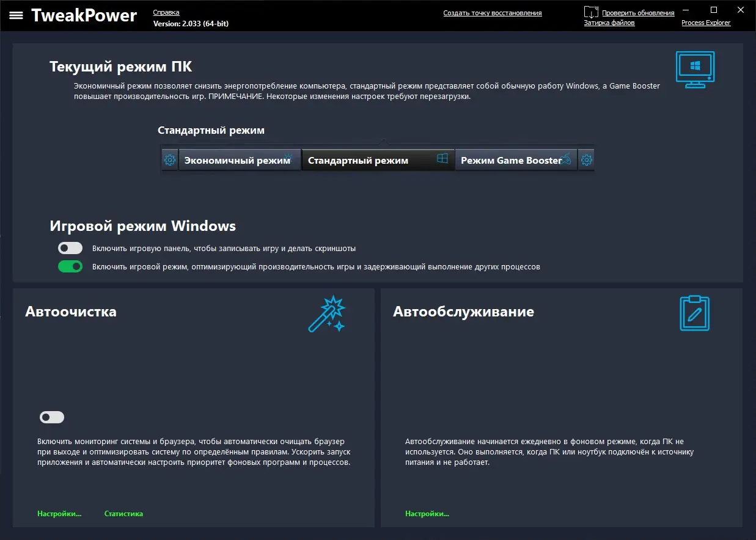Open Настройки link in Автообслуживание

point(427,514)
